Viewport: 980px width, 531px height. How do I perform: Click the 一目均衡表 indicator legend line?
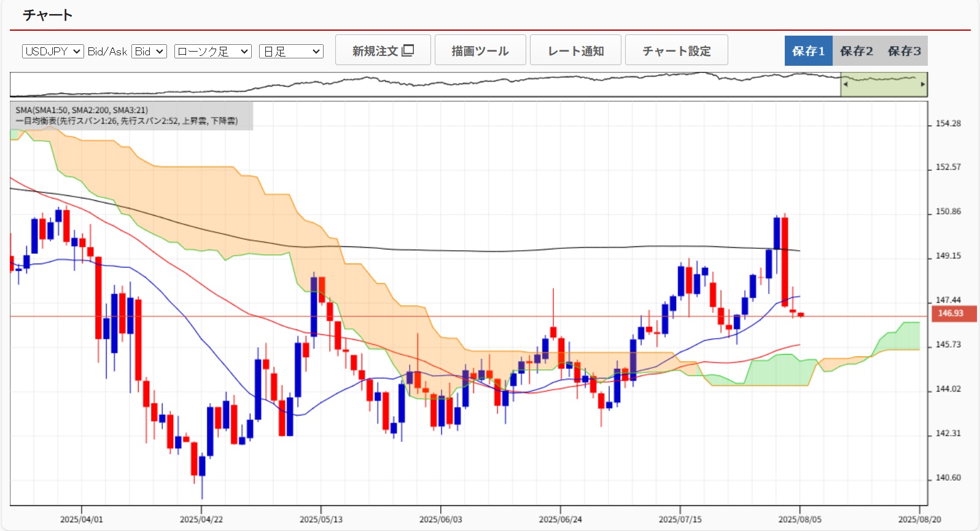[126, 121]
